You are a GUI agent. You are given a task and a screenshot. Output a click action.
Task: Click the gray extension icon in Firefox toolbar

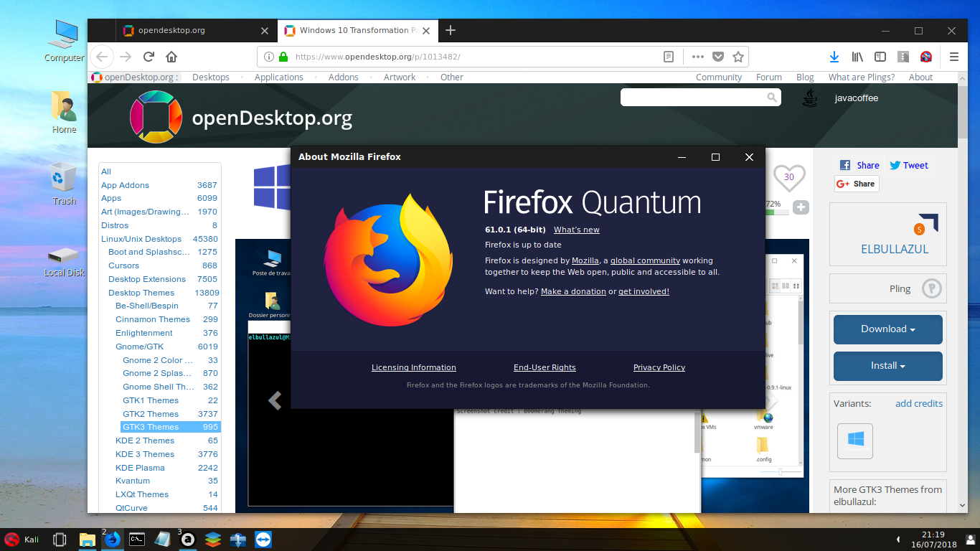903,57
